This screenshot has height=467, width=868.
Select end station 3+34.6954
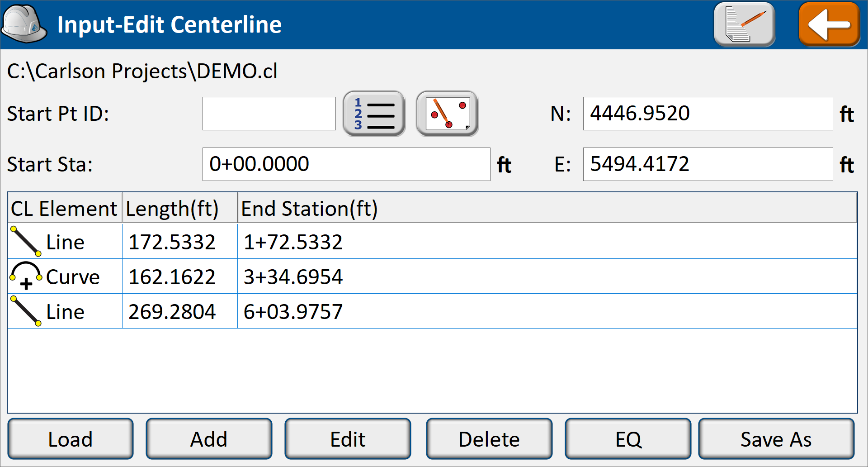293,277
